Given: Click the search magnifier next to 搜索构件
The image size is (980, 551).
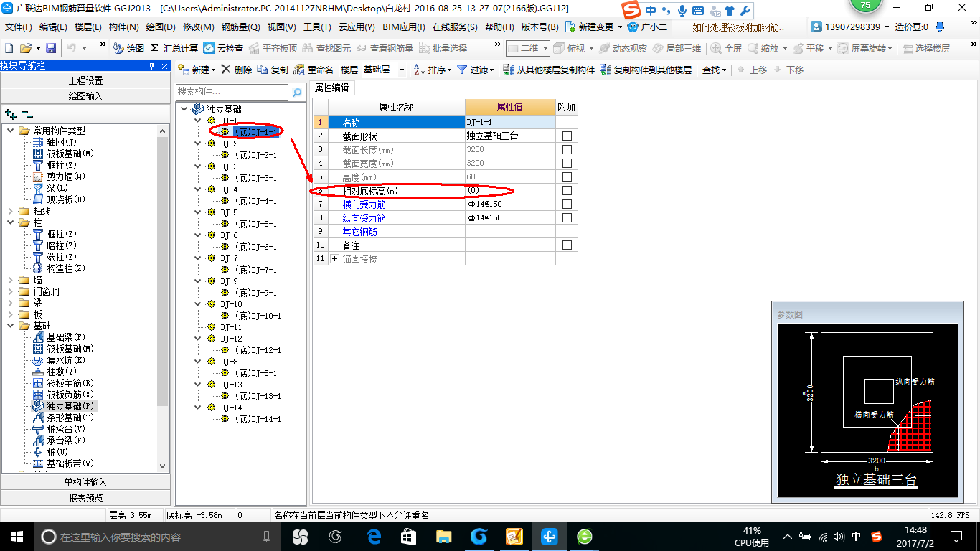Looking at the screenshot, I should (297, 92).
